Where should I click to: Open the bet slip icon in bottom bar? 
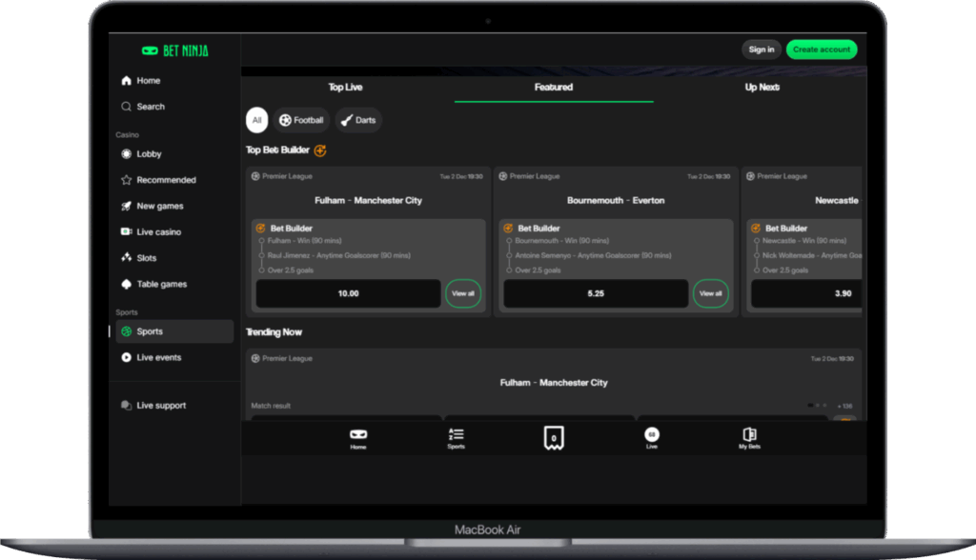tap(552, 438)
